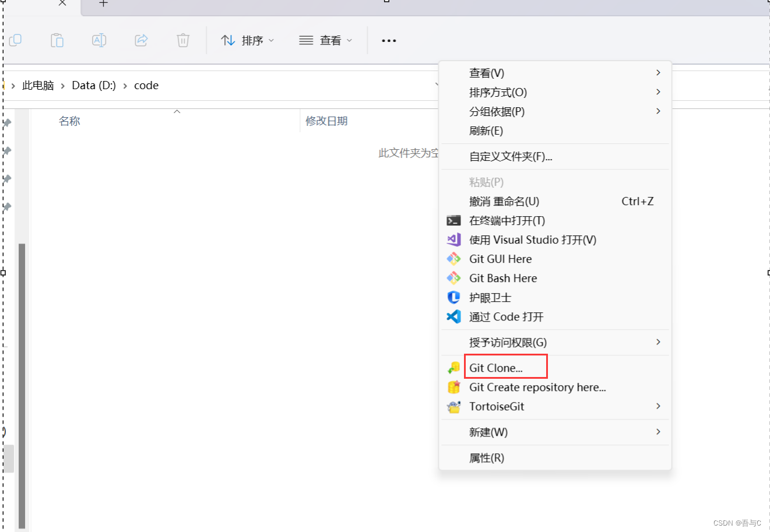770x532 pixels.
Task: Choose Git Bash Here text entry
Action: (503, 278)
